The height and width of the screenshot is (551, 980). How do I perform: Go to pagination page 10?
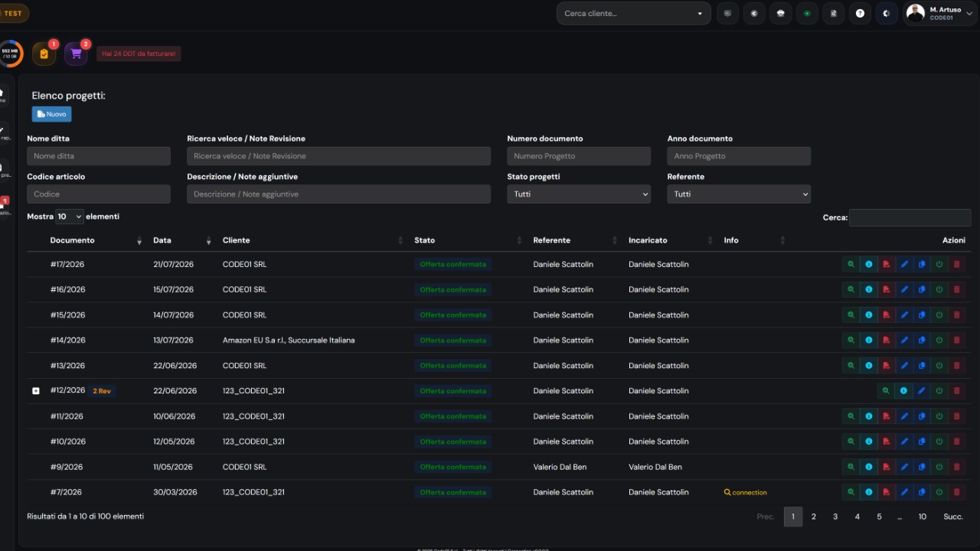923,517
